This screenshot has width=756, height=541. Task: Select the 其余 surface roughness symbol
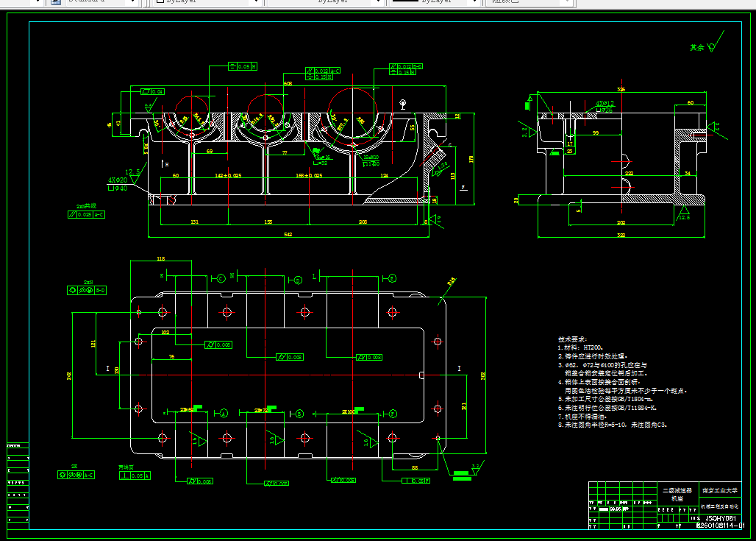pyautogui.click(x=707, y=43)
